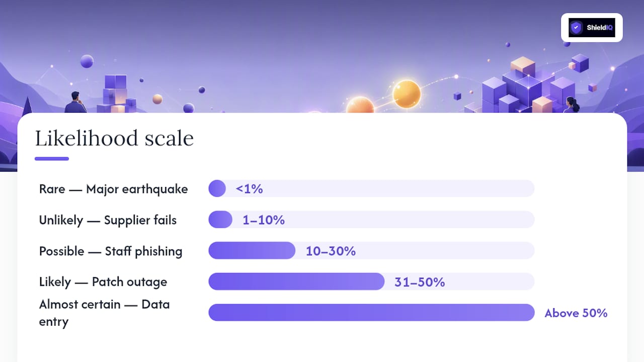
Task: Click the glowing golden orb illustration
Action: pos(407,94)
